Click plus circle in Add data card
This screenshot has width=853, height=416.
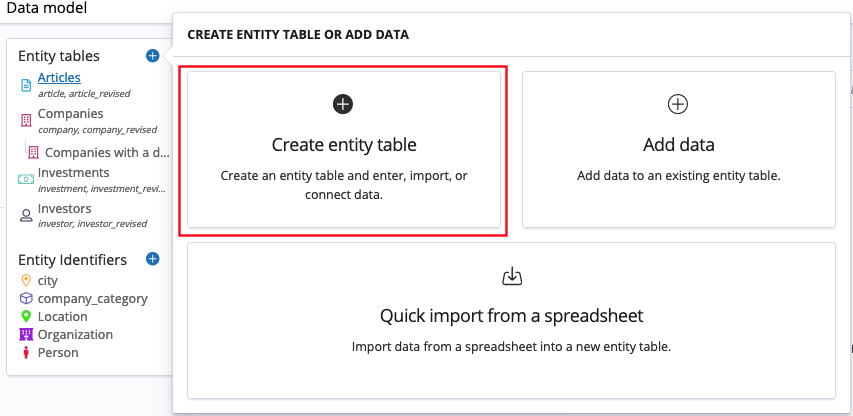(678, 104)
